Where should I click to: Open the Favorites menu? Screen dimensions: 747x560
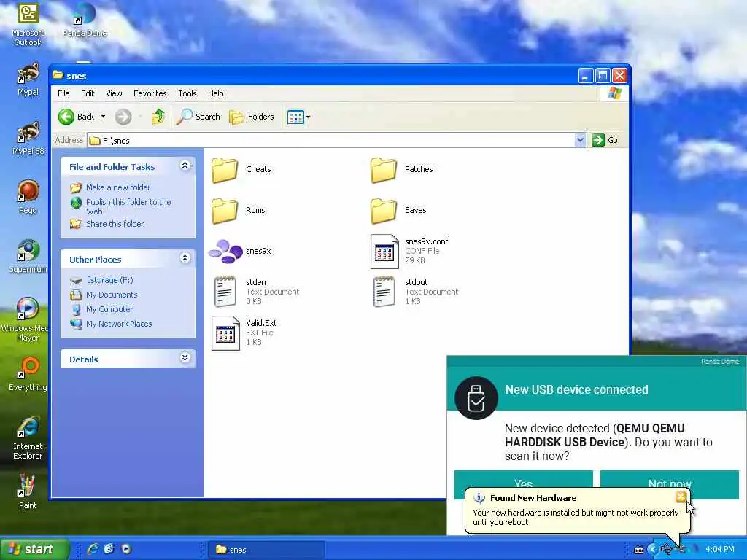coord(150,93)
